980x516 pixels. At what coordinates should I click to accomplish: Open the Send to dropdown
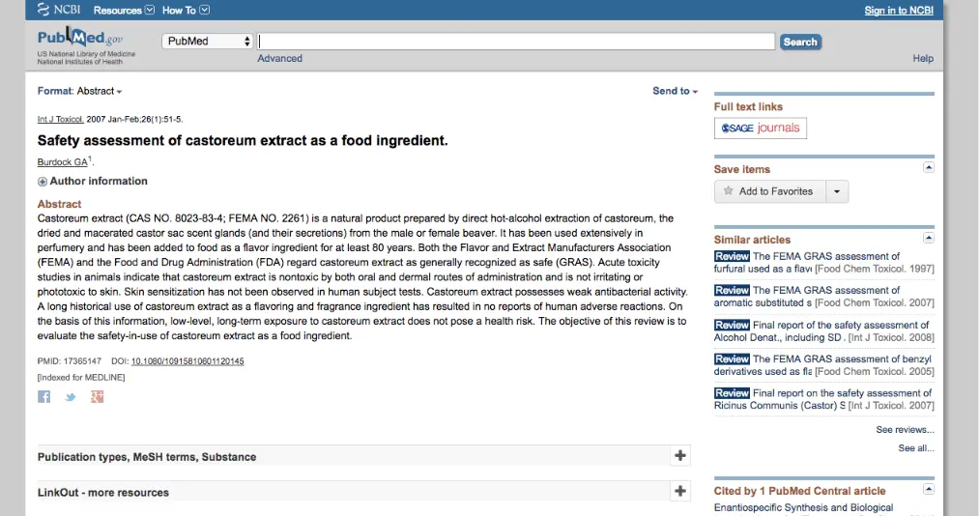click(675, 91)
